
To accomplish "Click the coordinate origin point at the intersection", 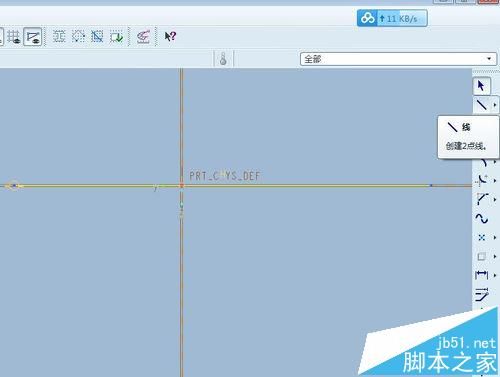I will pyautogui.click(x=181, y=186).
